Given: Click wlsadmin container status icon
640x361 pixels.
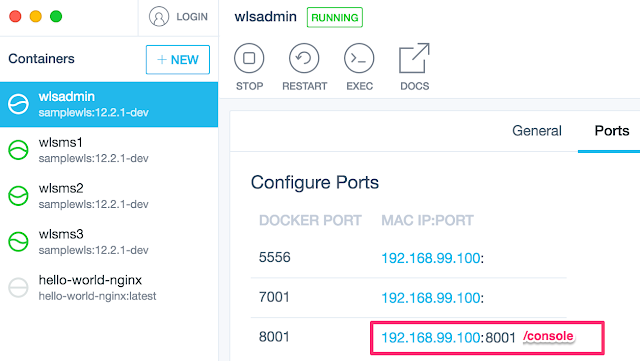Looking at the screenshot, I should point(18,104).
